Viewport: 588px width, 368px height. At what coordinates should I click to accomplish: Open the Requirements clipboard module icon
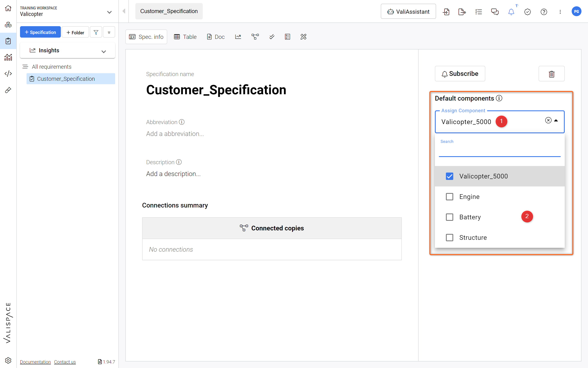point(8,41)
